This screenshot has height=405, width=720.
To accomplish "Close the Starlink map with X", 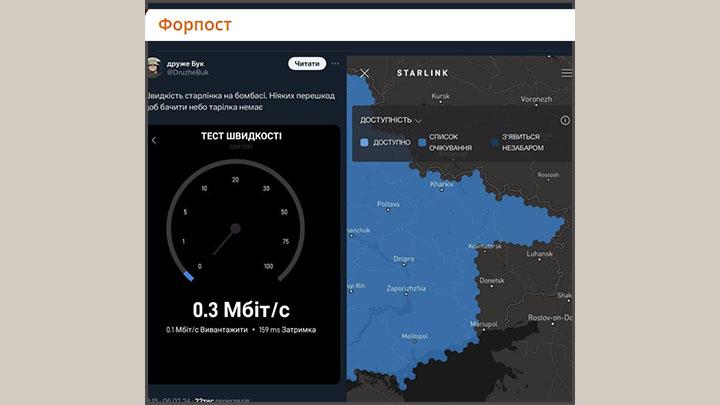I will [365, 73].
